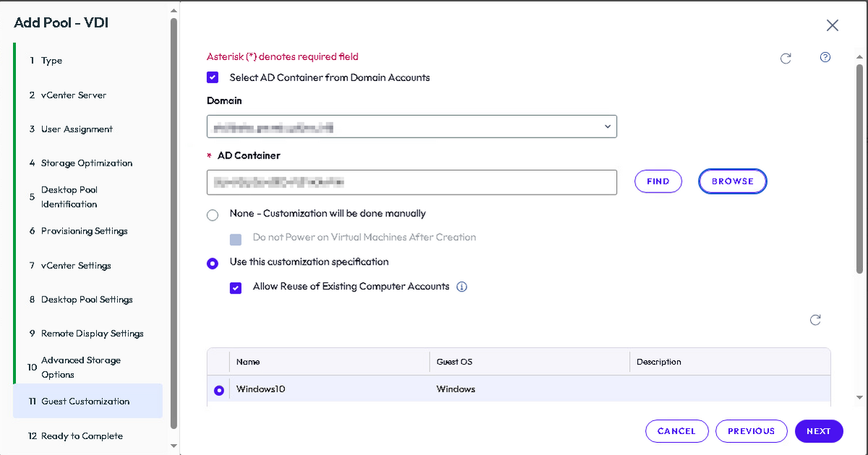868x455 pixels.
Task: Click inside the AD Container text field
Action: point(412,182)
